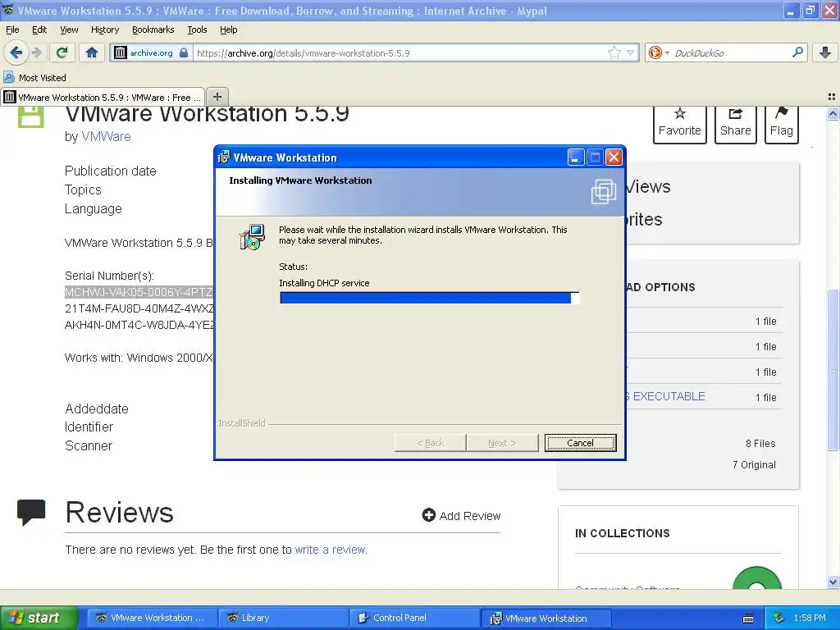
Task: Click the Share icon button
Action: click(x=735, y=125)
